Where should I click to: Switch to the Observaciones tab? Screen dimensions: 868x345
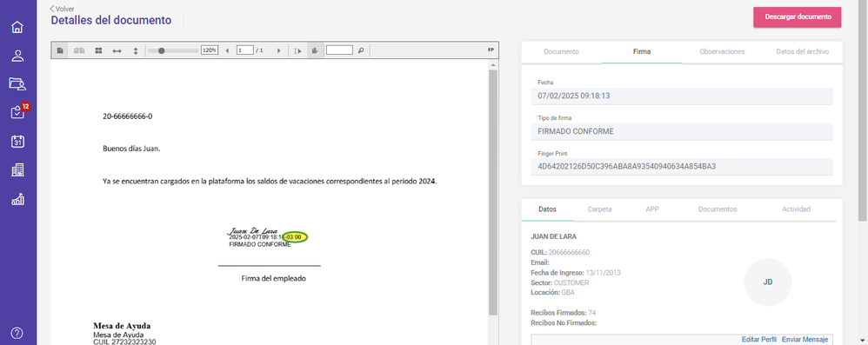[x=722, y=51]
